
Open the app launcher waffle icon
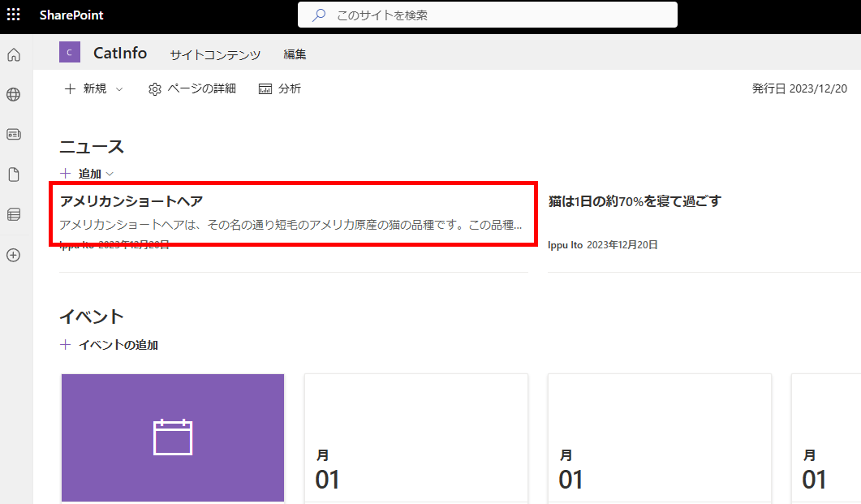point(14,15)
